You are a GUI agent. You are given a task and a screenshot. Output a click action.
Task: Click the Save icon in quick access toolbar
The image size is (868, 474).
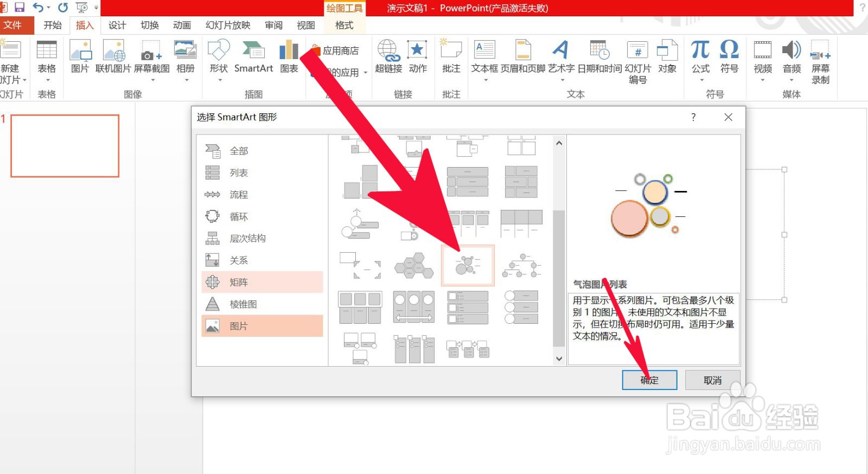[x=20, y=8]
